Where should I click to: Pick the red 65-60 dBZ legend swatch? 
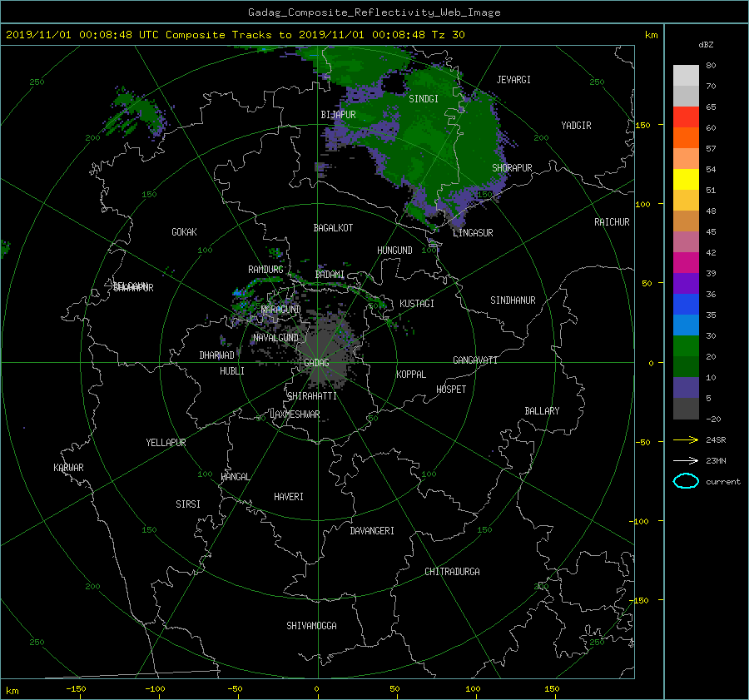[686, 117]
